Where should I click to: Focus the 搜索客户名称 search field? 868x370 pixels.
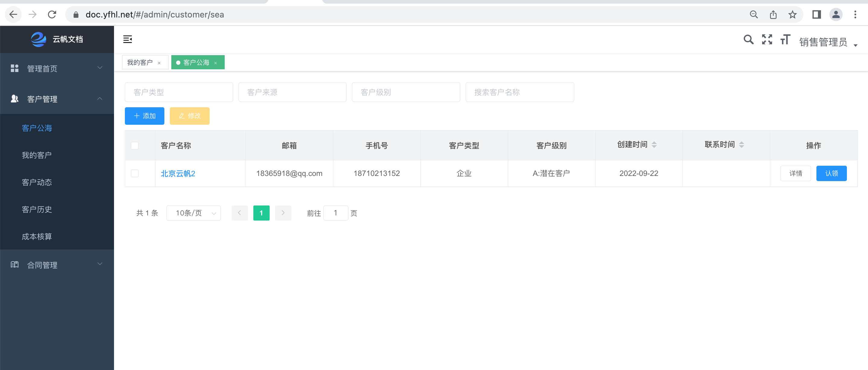coord(520,92)
